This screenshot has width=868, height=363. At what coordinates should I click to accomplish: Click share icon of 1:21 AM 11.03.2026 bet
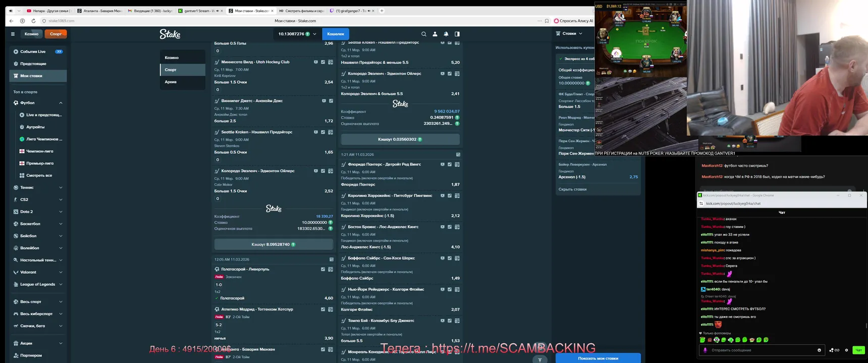pos(458,154)
